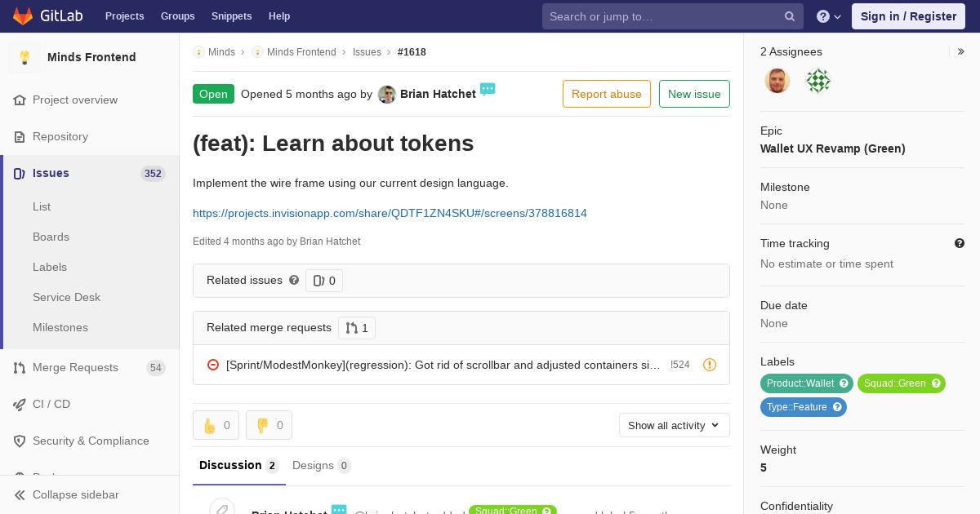Click the Sign in / Register button
The height and width of the screenshot is (514, 980).
[908, 16]
